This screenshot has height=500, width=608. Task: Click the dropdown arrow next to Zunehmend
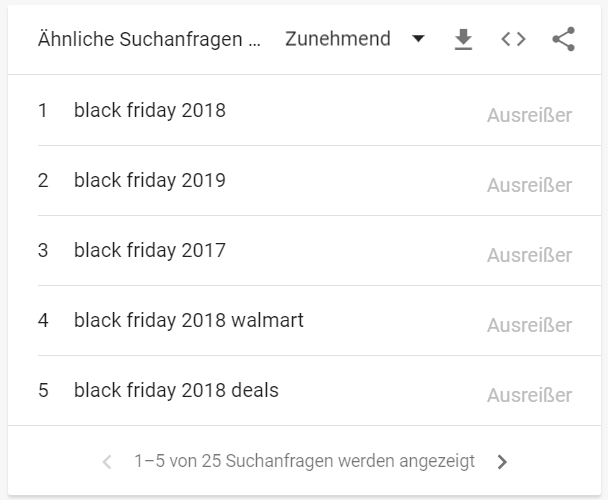pyautogui.click(x=418, y=39)
